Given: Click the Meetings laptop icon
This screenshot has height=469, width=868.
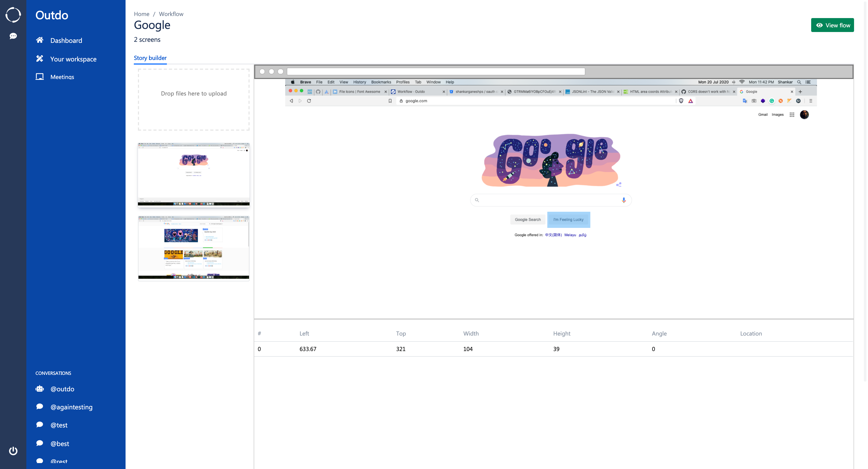Looking at the screenshot, I should click(40, 77).
